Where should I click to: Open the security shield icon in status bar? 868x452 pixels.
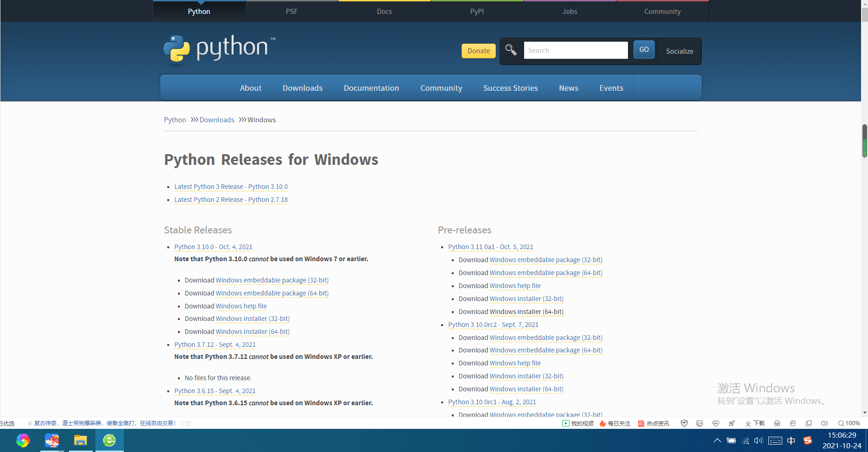click(x=684, y=423)
